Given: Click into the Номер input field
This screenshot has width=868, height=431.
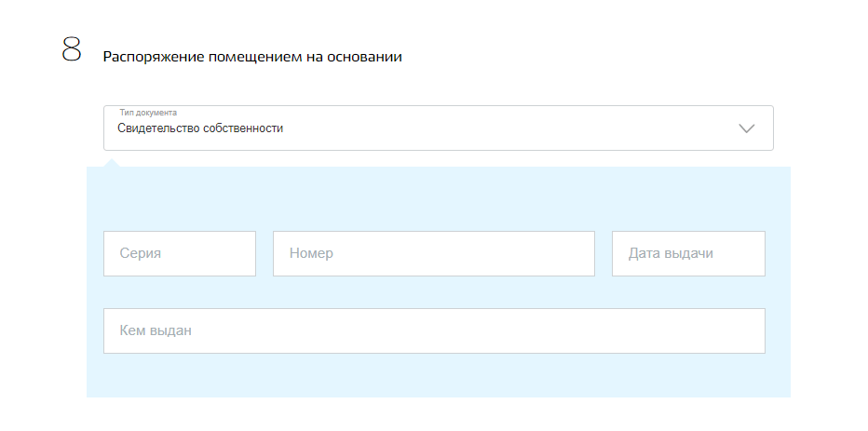Looking at the screenshot, I should point(434,253).
